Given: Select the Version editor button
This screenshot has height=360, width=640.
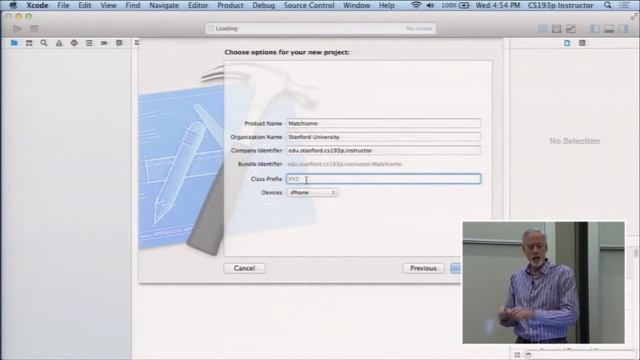Looking at the screenshot, I should tap(571, 29).
